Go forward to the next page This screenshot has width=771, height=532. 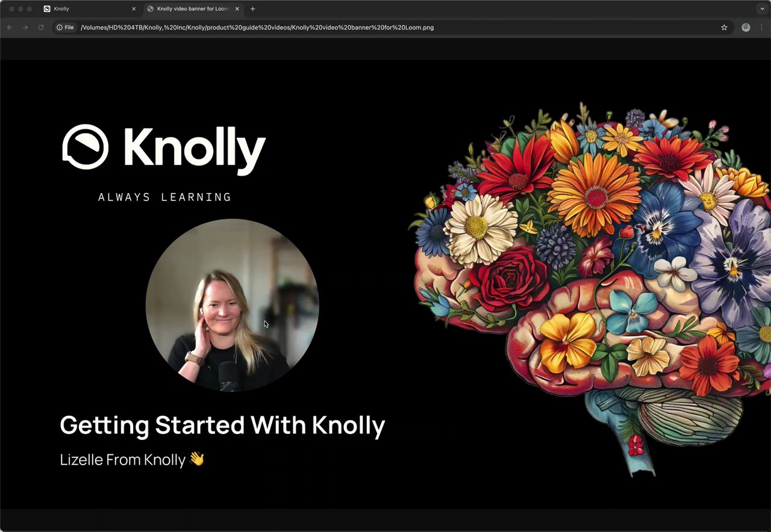tap(25, 27)
